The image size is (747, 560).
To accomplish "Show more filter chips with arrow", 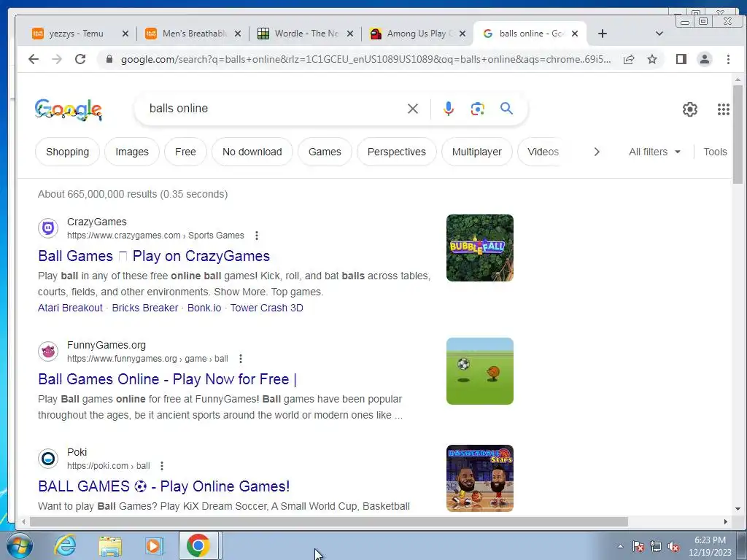I will tap(597, 152).
